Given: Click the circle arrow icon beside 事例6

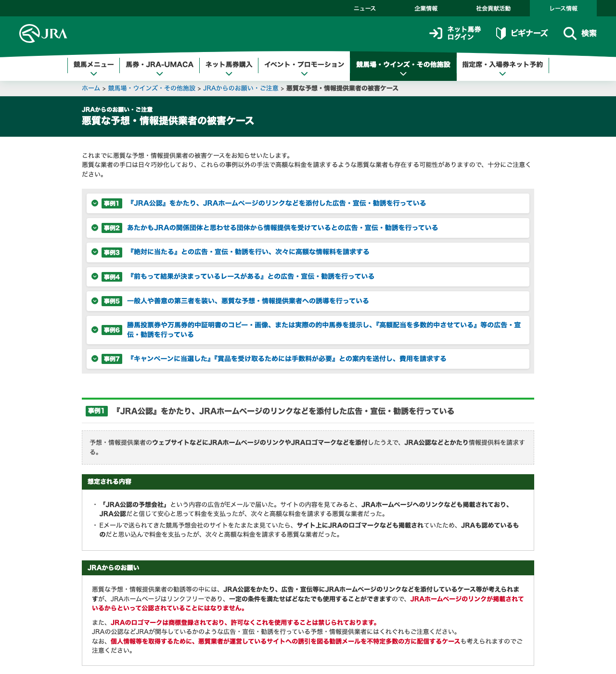Looking at the screenshot, I should [95, 330].
